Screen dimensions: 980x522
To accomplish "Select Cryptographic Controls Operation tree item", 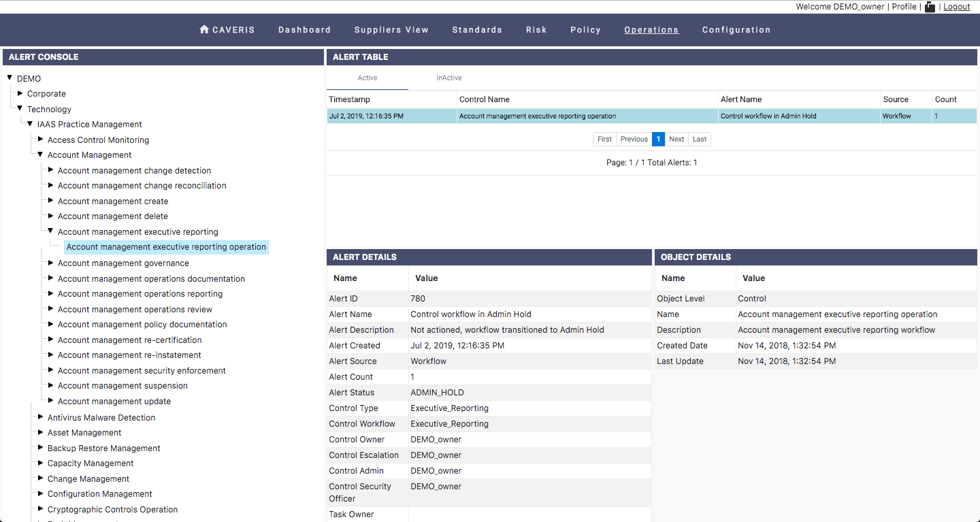I will point(112,510).
